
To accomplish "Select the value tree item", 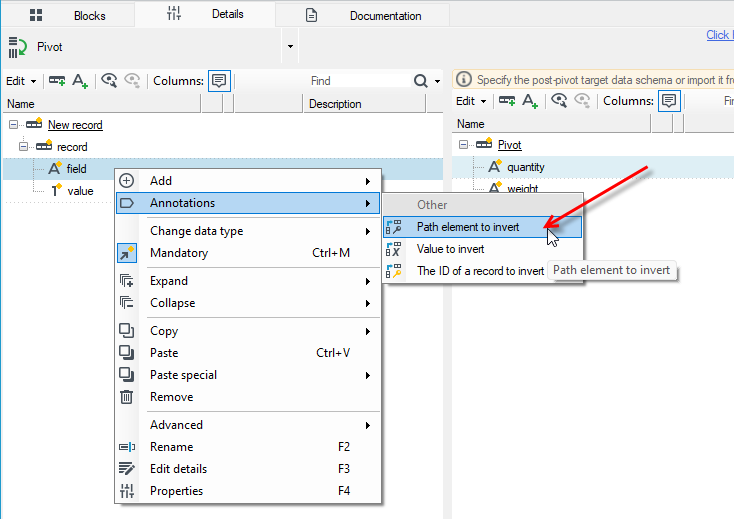I will point(80,191).
